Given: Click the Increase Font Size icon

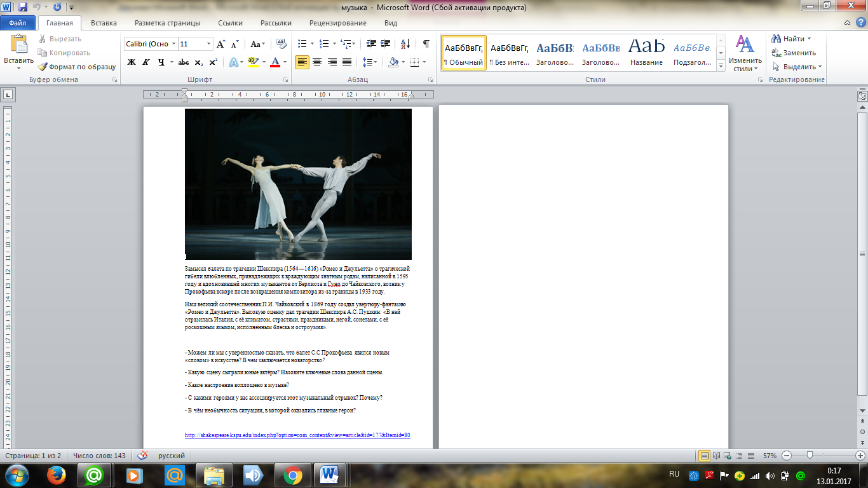Looking at the screenshot, I should point(220,44).
